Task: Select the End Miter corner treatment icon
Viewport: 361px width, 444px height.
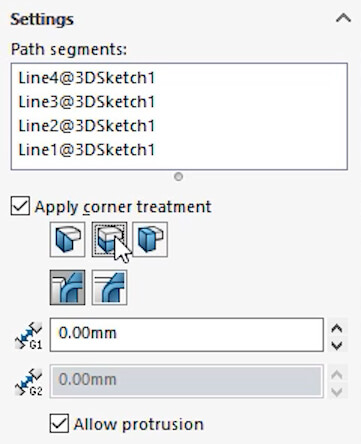Action: point(67,240)
